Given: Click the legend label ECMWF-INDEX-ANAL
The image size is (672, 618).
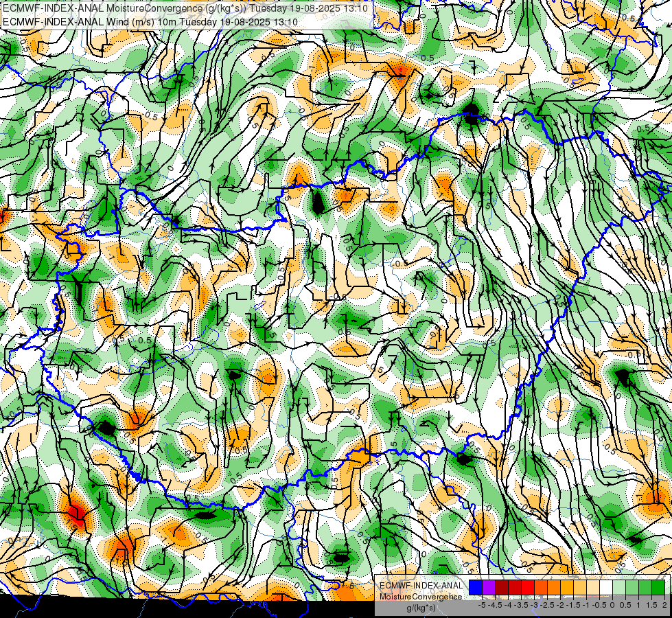Looking at the screenshot, I should [421, 586].
